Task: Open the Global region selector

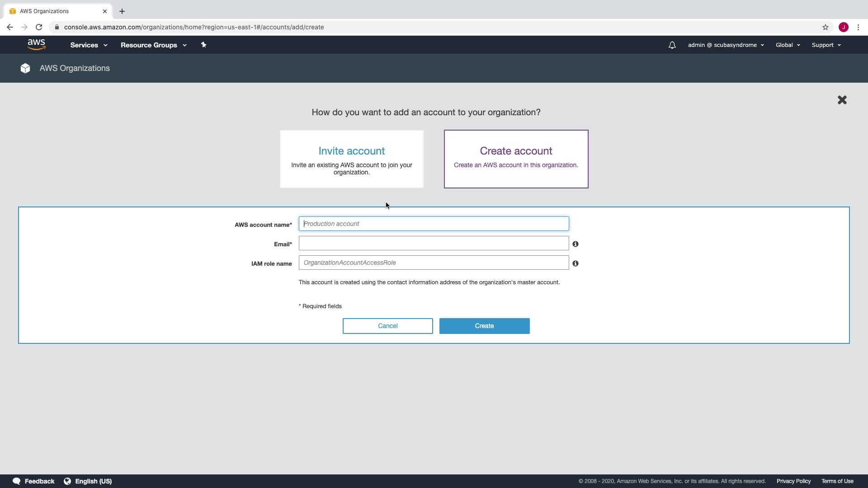Action: point(788,45)
